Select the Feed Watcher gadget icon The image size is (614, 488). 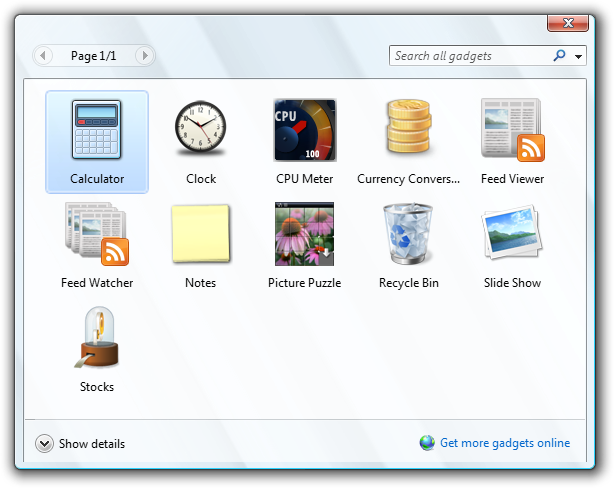pos(97,234)
